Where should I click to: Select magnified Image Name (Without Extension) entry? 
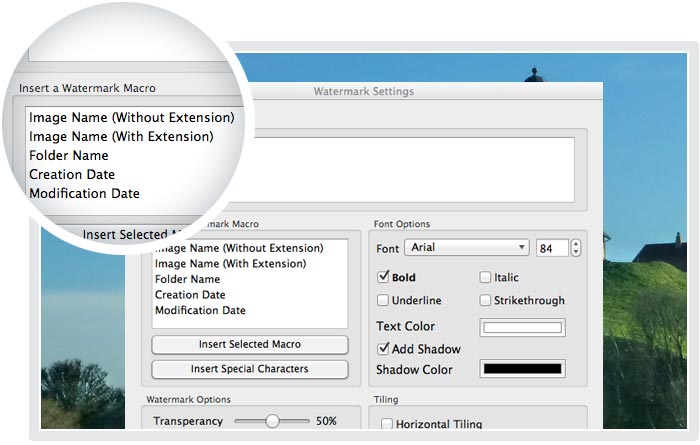coord(132,117)
